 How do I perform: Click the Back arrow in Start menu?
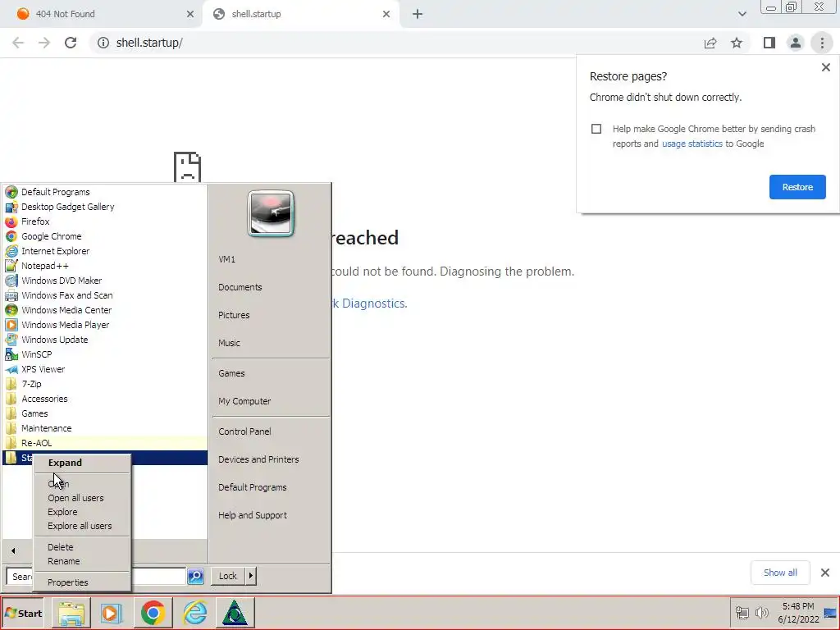point(13,550)
